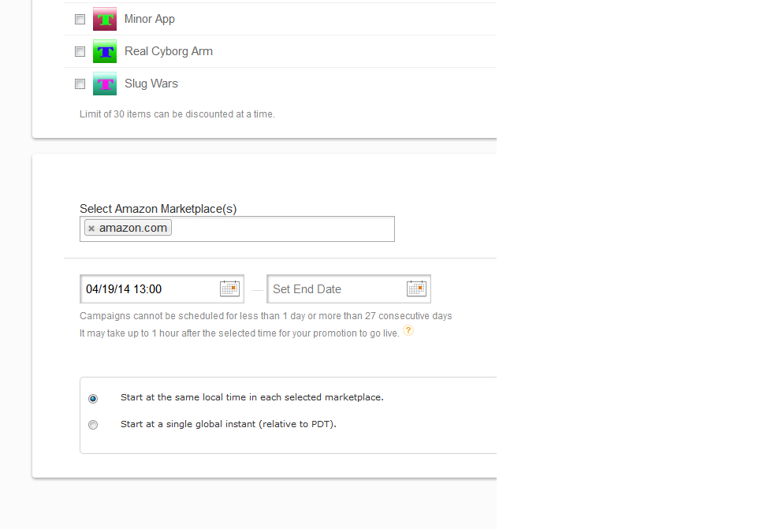Viewport: 782px width, 532px height.
Task: Click the Select Amazon Marketplace(s) label
Action: click(x=158, y=209)
